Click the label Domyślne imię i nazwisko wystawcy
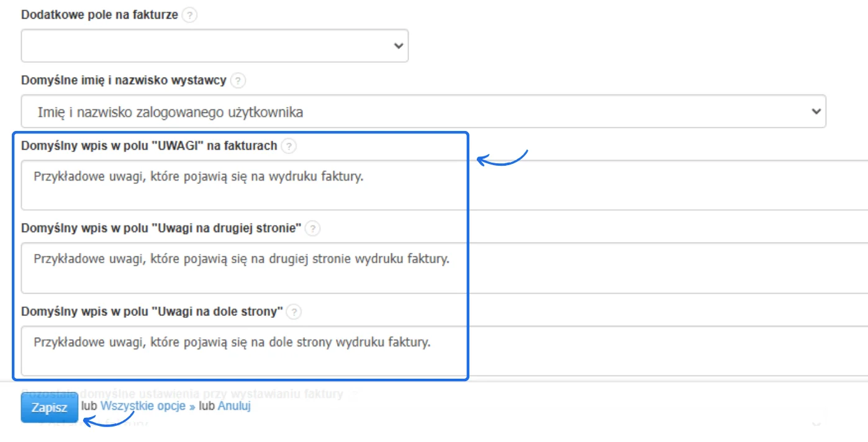This screenshot has height=442, width=868. pos(124,81)
